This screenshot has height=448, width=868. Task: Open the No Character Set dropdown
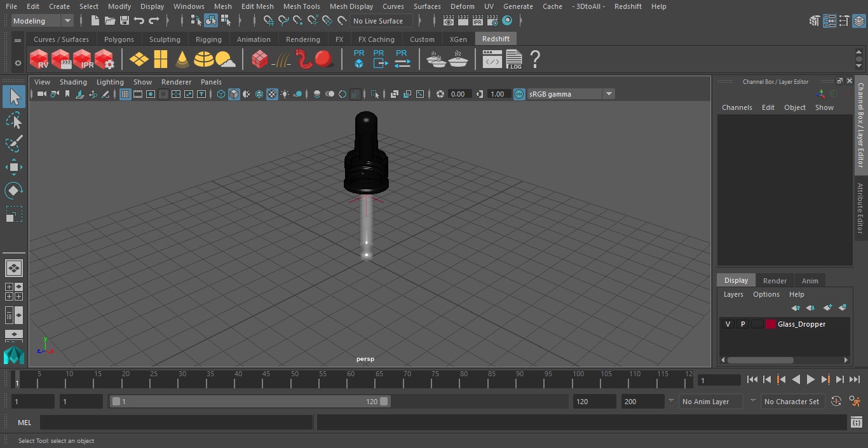coord(792,402)
